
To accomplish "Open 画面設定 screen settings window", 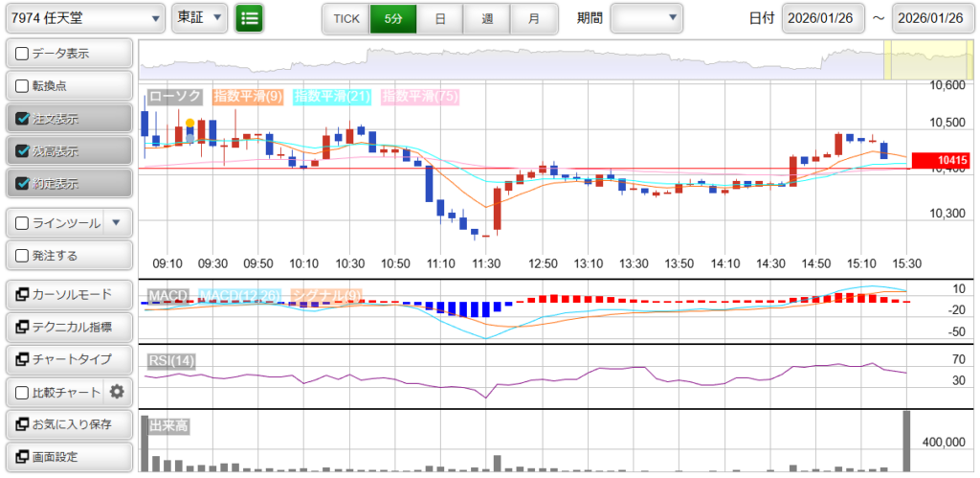I will tap(67, 457).
